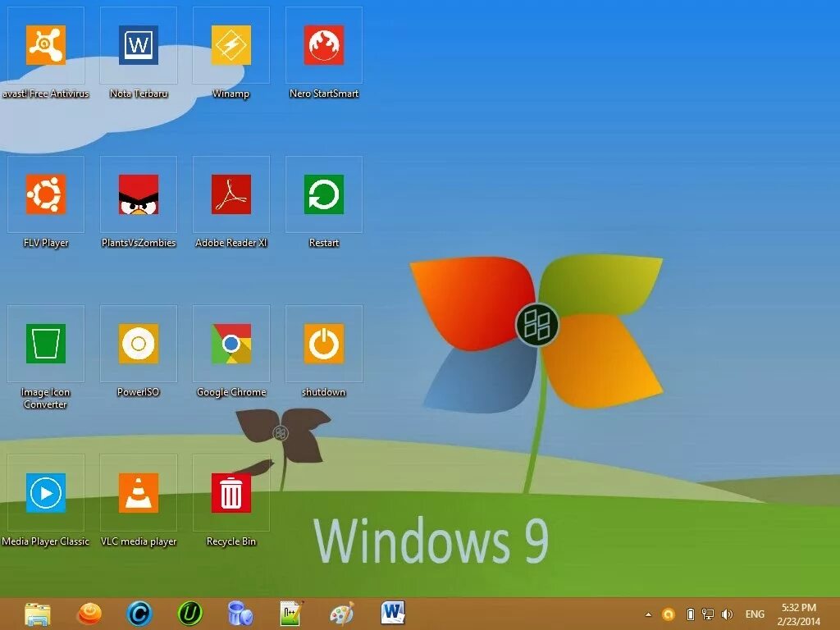Click the ENG language indicator
This screenshot has width=840, height=630.
tap(755, 614)
